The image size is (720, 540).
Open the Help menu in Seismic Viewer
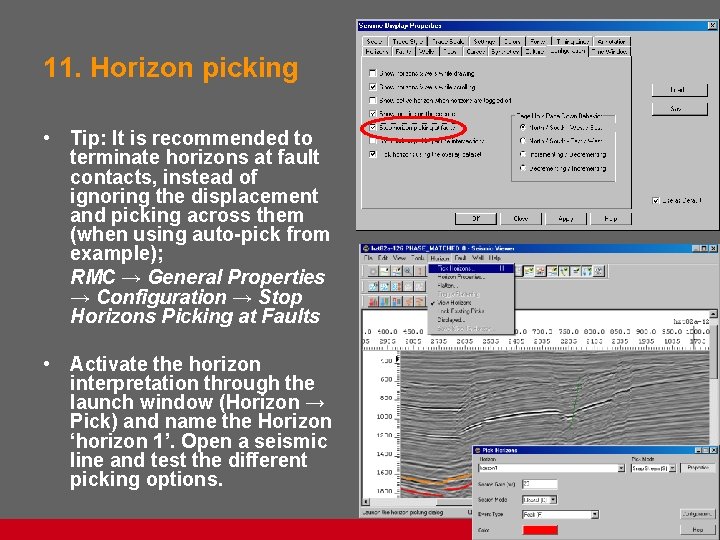(495, 258)
